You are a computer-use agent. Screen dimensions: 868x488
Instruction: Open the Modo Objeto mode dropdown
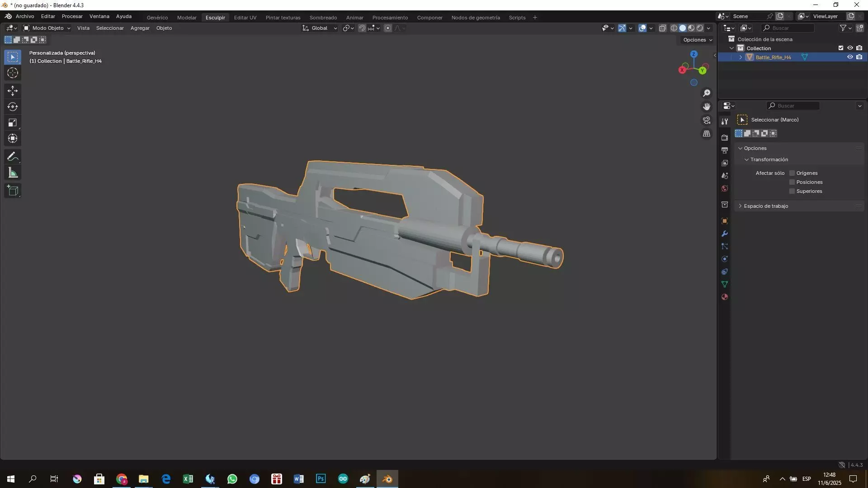click(x=47, y=28)
